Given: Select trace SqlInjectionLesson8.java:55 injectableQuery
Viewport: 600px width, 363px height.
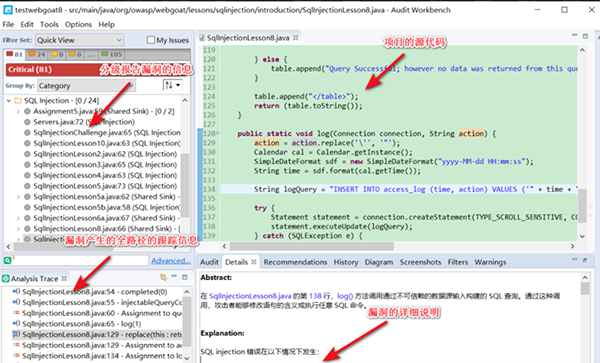Looking at the screenshot, I should (102, 303).
